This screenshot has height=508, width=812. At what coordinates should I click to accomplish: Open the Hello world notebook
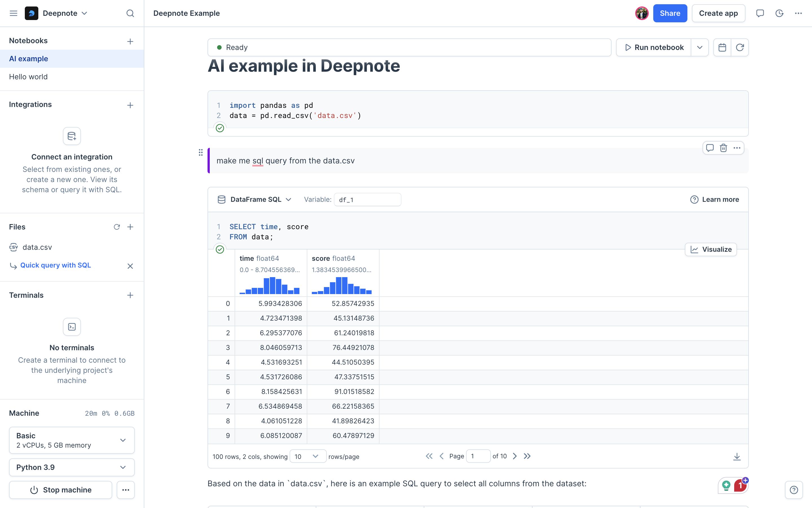72,76
